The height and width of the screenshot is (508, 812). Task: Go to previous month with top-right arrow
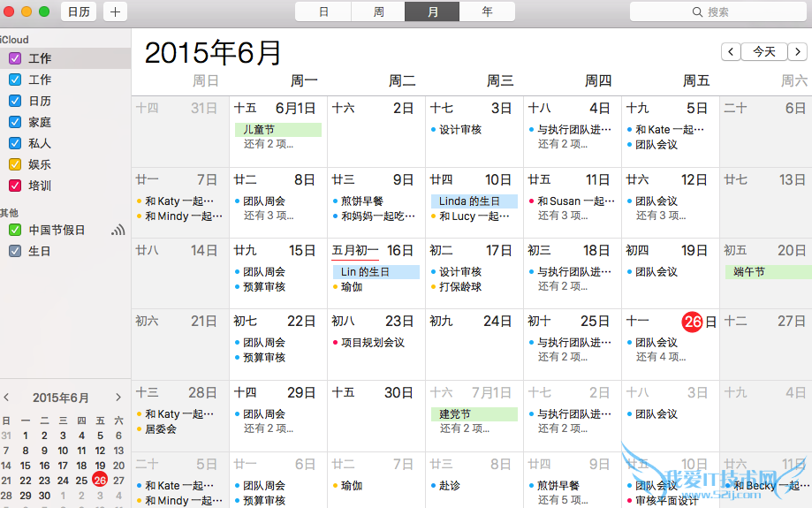coord(731,52)
